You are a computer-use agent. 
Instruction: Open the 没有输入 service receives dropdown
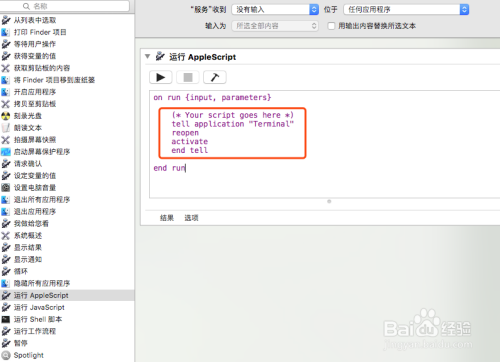click(x=275, y=9)
